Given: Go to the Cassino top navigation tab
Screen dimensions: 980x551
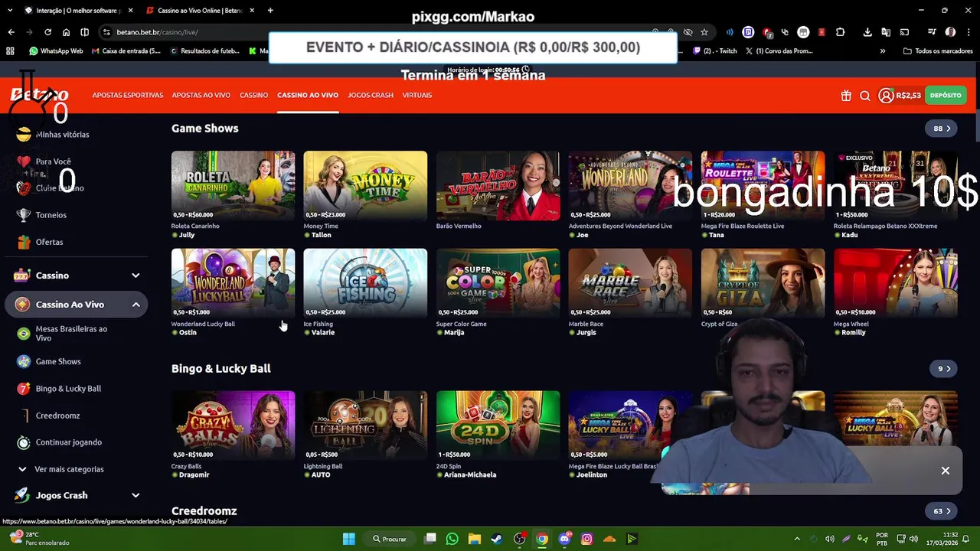Looking at the screenshot, I should pyautogui.click(x=253, y=96).
